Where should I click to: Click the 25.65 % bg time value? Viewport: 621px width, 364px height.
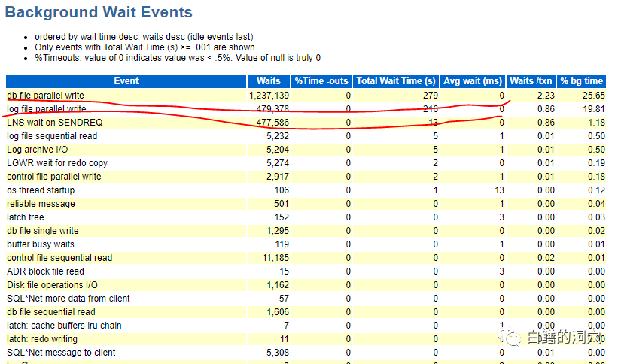click(592, 96)
